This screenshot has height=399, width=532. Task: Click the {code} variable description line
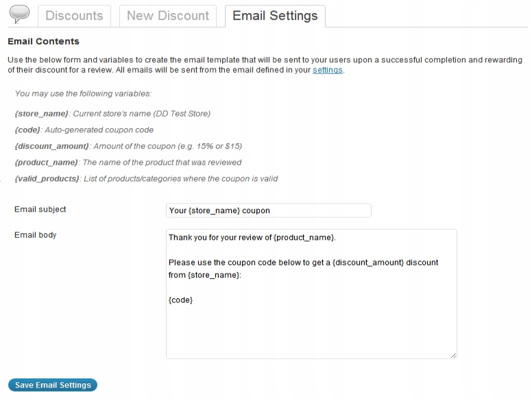click(x=84, y=130)
